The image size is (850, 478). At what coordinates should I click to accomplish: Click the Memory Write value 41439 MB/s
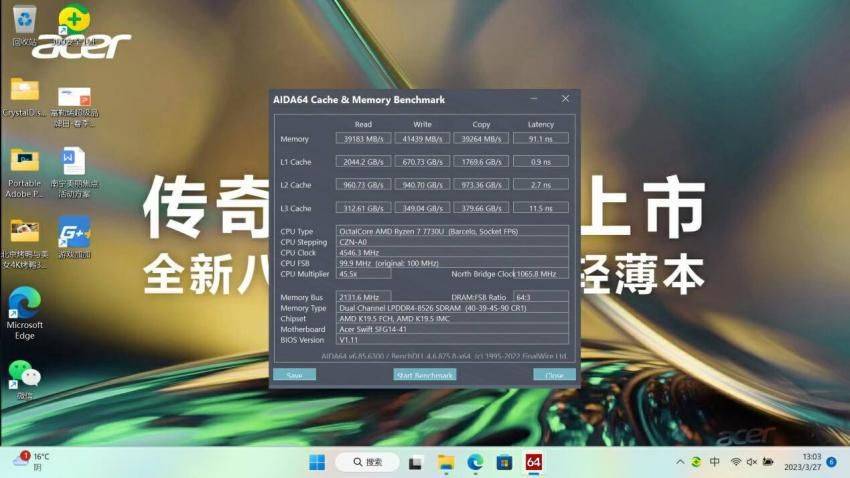click(422, 139)
